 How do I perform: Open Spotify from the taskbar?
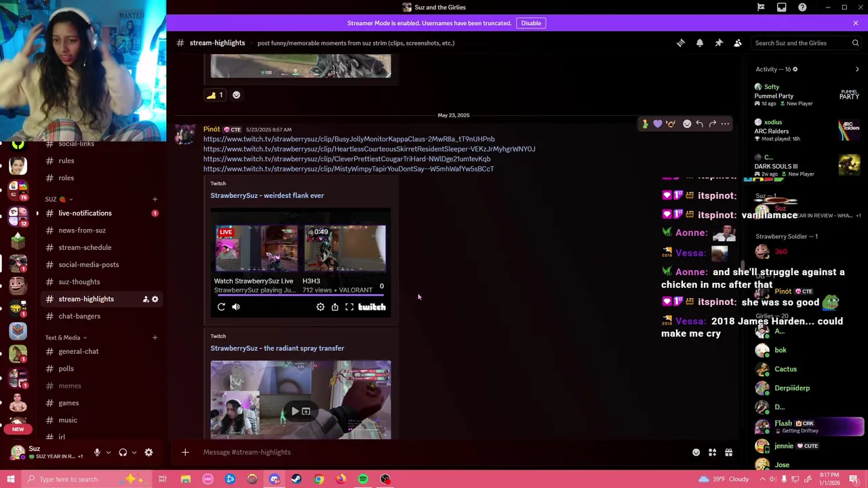click(x=363, y=479)
